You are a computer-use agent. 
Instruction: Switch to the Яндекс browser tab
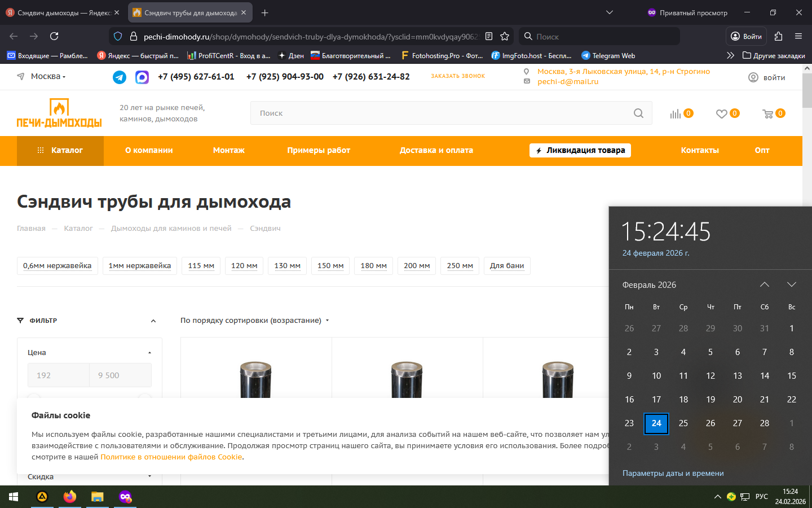pyautogui.click(x=62, y=12)
